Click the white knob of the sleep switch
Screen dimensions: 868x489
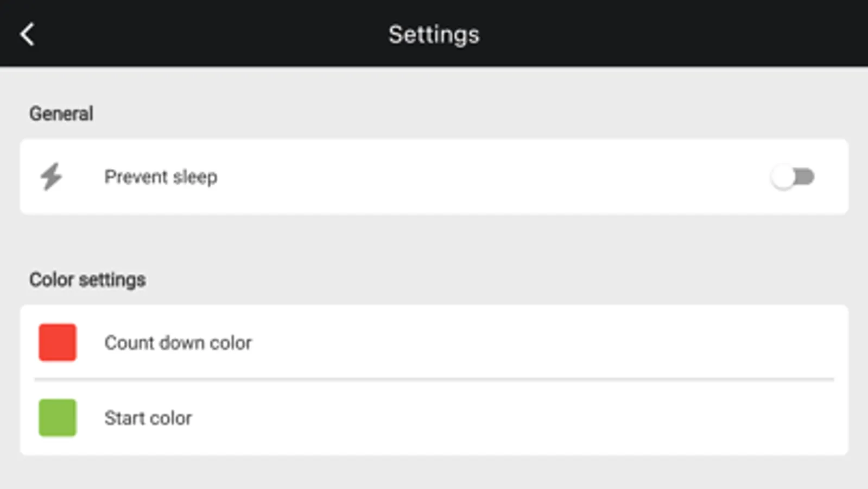point(783,178)
